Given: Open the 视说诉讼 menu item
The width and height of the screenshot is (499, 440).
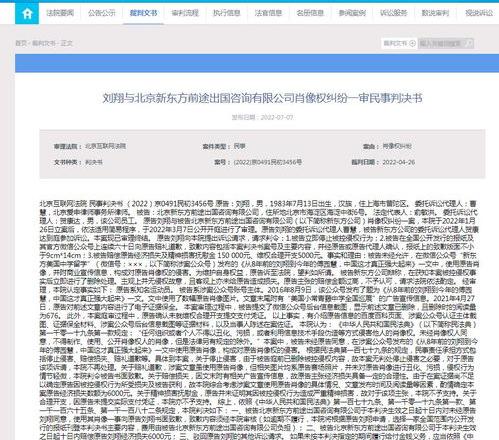Looking at the screenshot, I should (479, 13).
